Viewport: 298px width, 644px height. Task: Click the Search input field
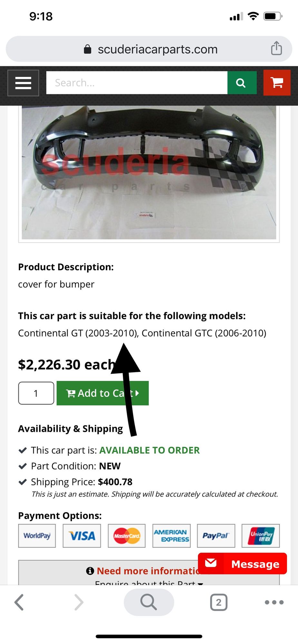pos(137,83)
